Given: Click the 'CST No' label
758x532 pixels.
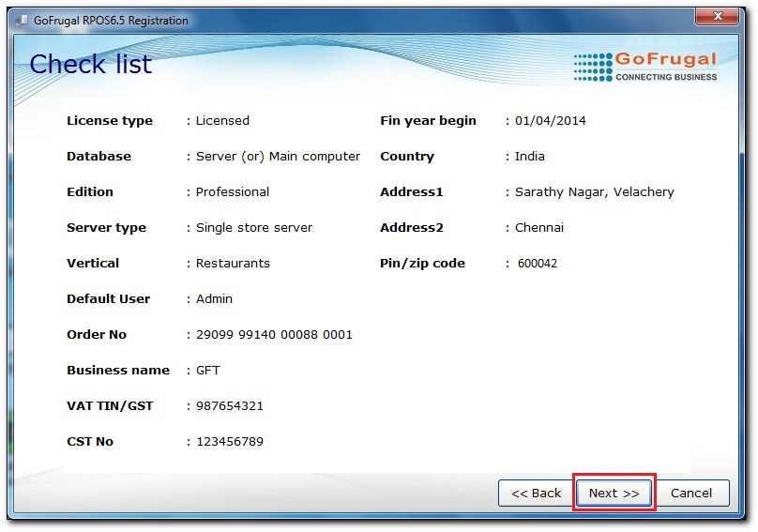Looking at the screenshot, I should tap(90, 442).
